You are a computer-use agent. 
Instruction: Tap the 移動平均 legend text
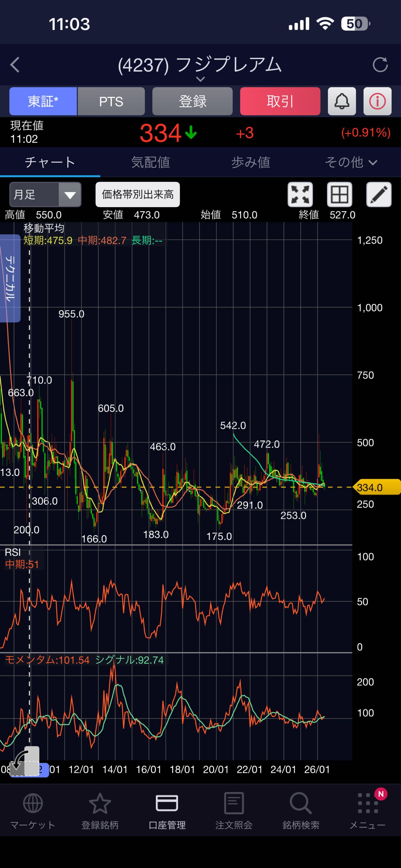click(x=44, y=229)
